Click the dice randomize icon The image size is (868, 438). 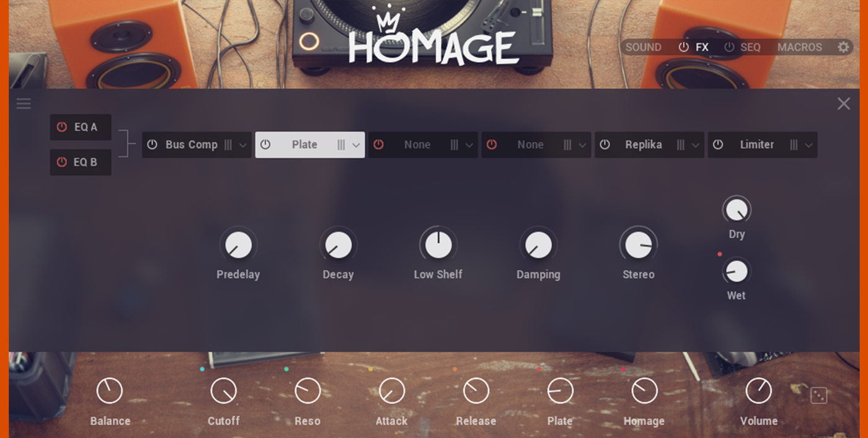(819, 395)
